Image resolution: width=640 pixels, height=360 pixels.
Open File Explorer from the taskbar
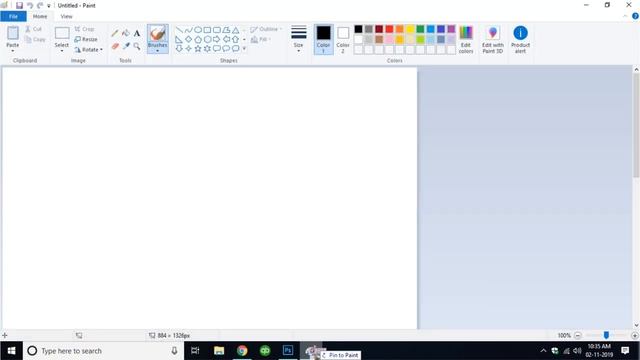[x=219, y=351]
